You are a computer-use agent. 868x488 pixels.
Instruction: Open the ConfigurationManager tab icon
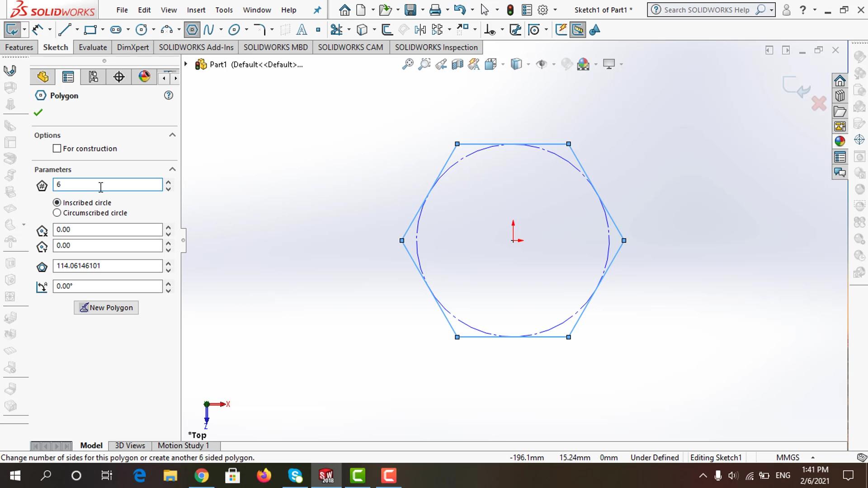tap(93, 77)
